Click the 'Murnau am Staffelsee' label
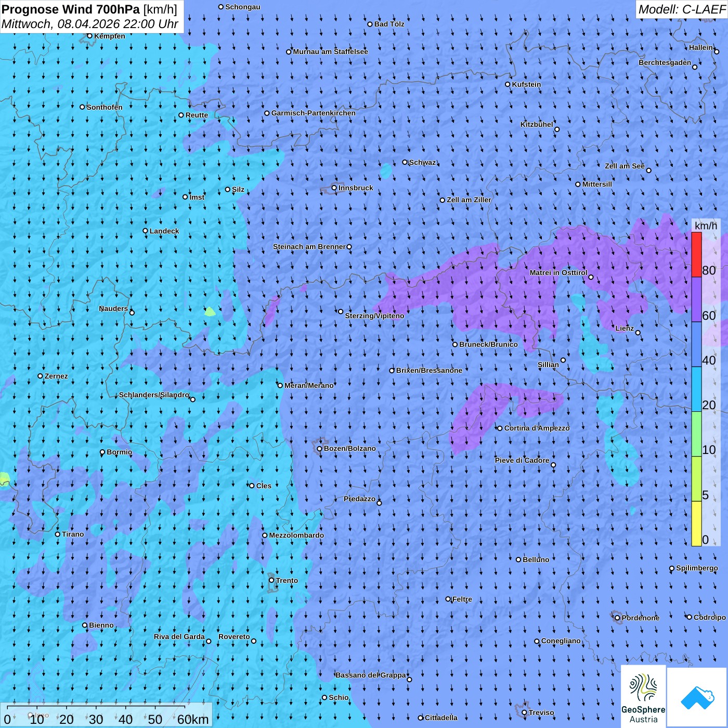The width and height of the screenshot is (728, 728). tap(331, 51)
